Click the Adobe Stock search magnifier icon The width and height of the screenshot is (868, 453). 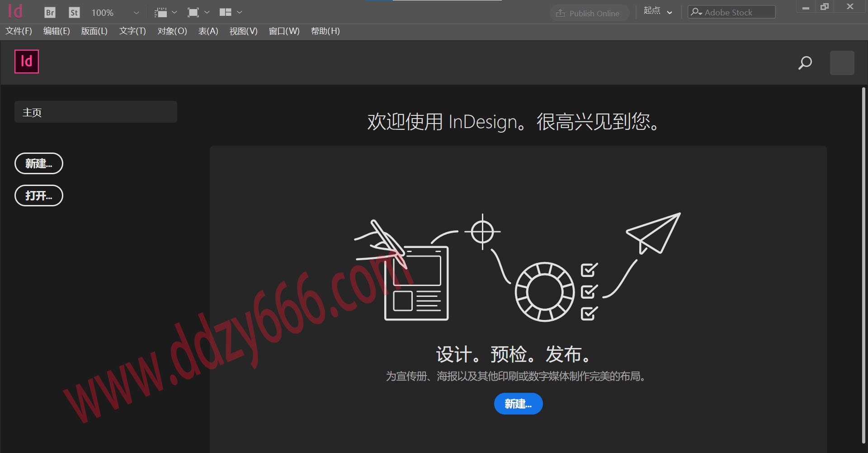coord(697,12)
